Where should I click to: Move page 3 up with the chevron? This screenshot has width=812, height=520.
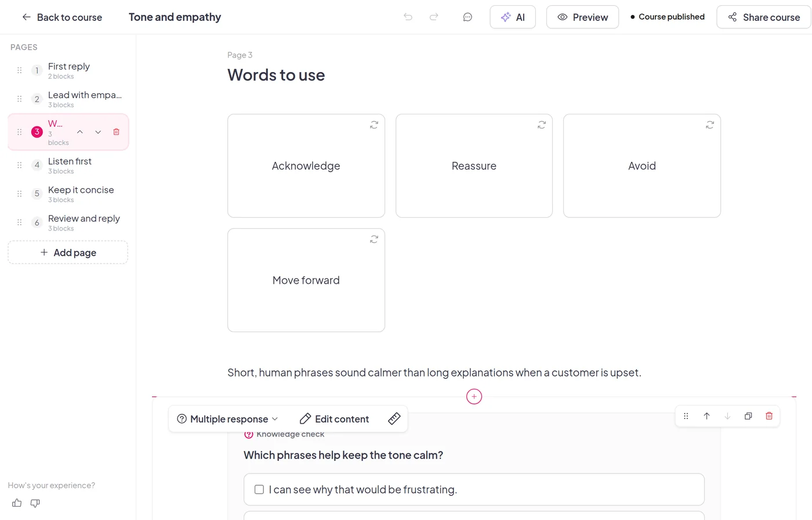point(80,132)
